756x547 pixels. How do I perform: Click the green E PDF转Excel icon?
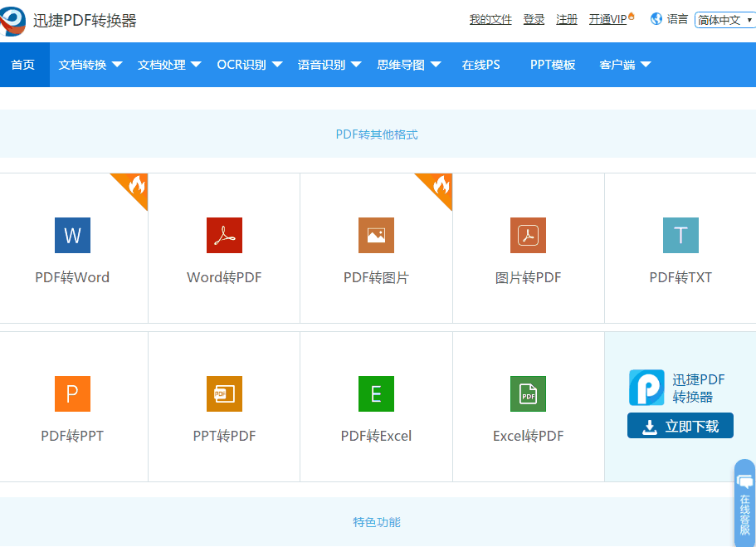(376, 393)
